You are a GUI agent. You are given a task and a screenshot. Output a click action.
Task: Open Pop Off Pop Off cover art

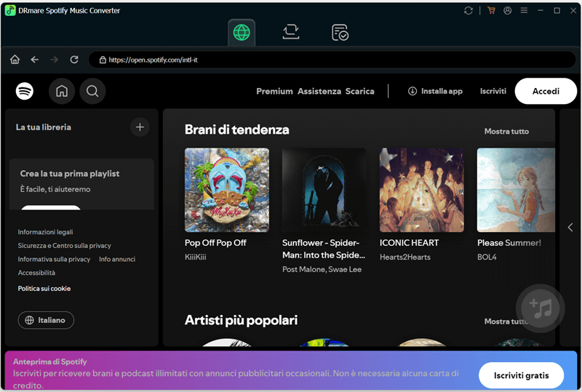pos(227,190)
